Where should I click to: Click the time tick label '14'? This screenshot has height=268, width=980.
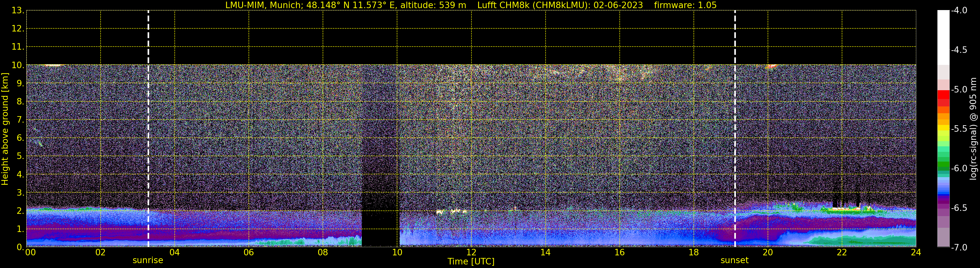[x=545, y=252]
